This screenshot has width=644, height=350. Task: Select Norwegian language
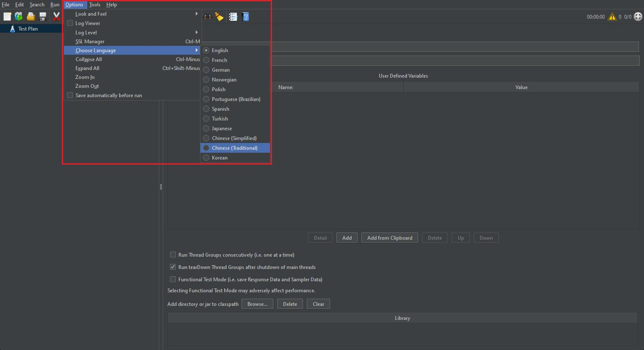point(235,79)
